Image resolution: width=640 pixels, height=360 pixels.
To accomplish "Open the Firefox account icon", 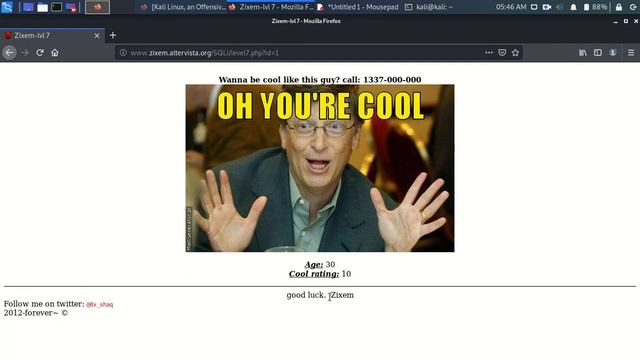I will (613, 53).
